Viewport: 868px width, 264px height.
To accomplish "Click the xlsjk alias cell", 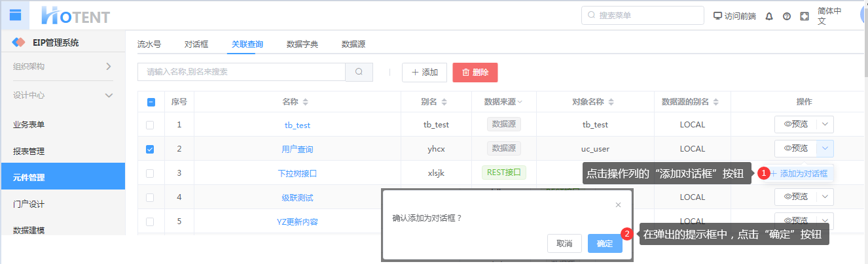I will coord(436,173).
